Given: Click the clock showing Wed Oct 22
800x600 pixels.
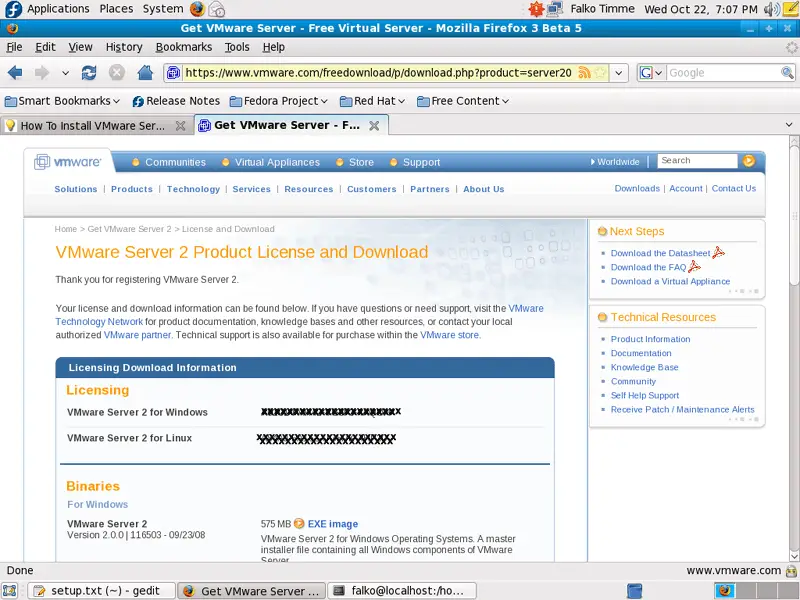Looking at the screenshot, I should point(701,9).
